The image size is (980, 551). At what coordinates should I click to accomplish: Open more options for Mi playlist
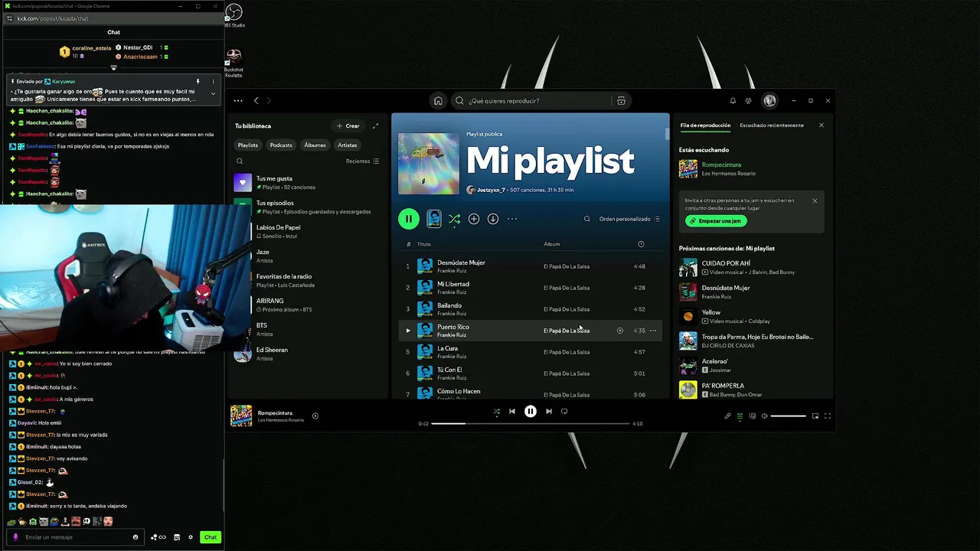pos(512,219)
